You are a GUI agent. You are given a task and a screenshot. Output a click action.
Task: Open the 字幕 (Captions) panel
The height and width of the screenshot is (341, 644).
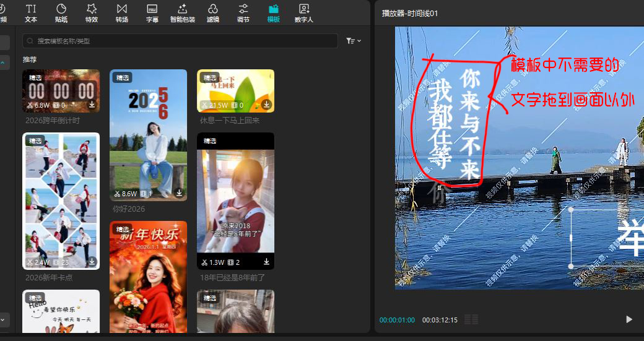[152, 12]
